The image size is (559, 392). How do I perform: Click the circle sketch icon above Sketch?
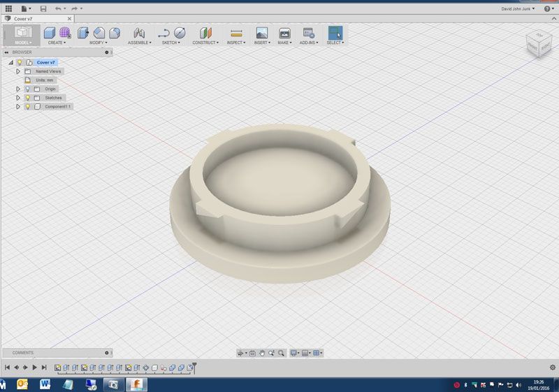180,33
